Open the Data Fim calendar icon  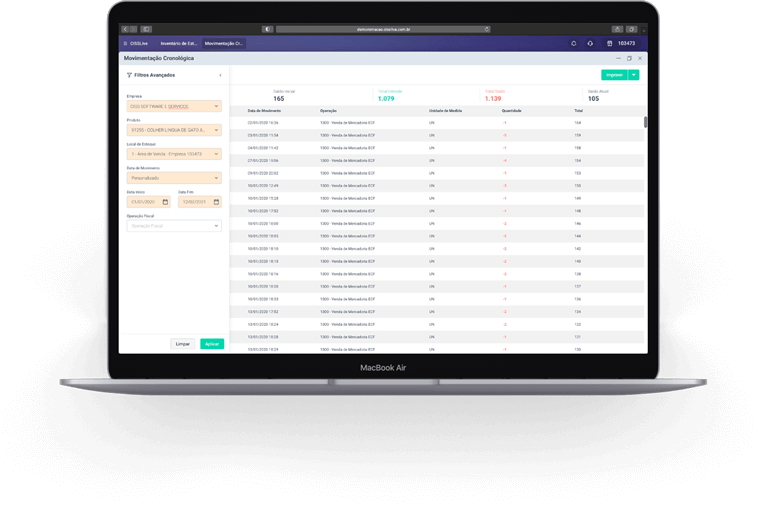216,202
